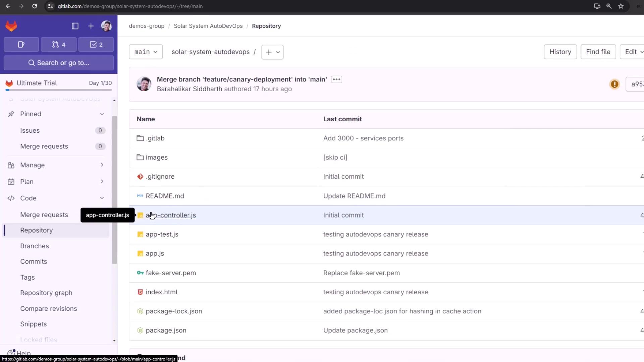Open the main branch dropdown
Viewport: 644px width, 362px height.
[x=146, y=52]
